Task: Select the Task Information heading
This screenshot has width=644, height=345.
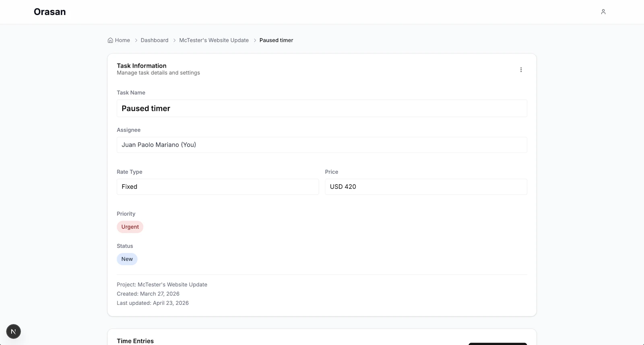Action: click(142, 66)
